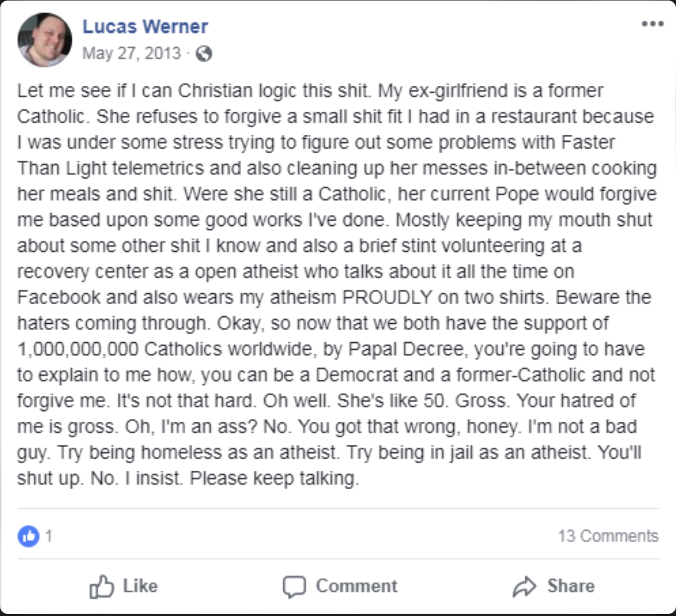Click the number 1,000,000,000 in the post
The height and width of the screenshot is (616, 676).
coord(78,349)
